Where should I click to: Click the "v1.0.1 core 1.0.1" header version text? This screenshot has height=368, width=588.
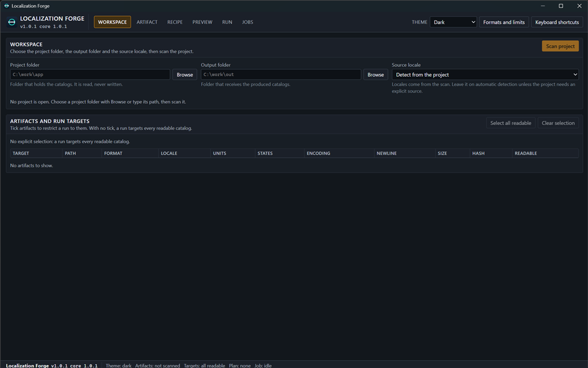(x=43, y=27)
